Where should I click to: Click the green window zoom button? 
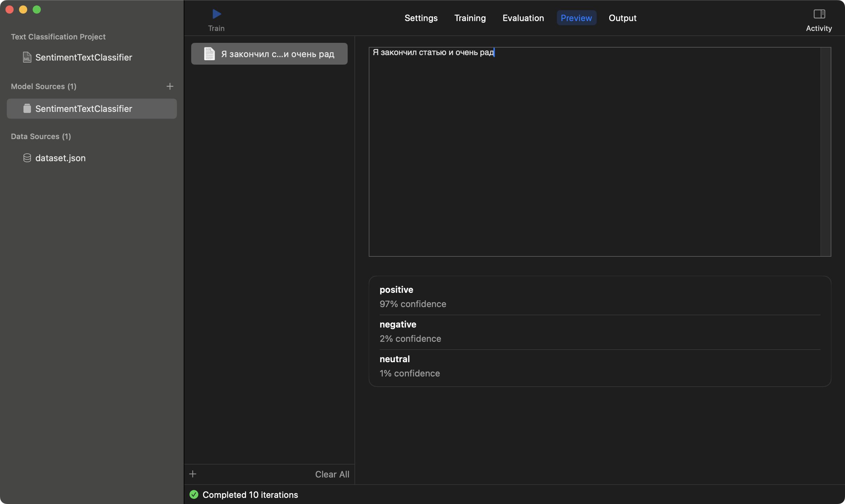point(37,10)
